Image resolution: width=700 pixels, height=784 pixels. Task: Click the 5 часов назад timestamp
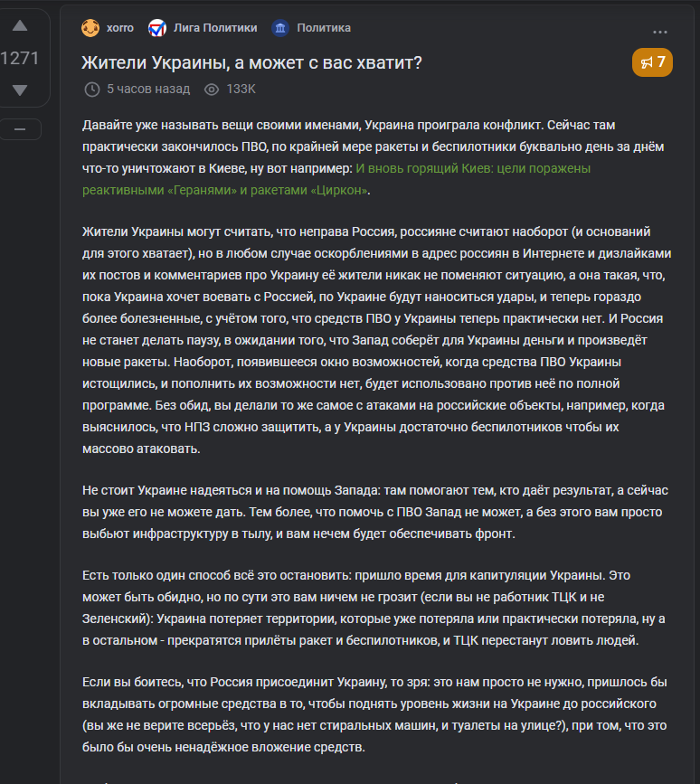(148, 89)
